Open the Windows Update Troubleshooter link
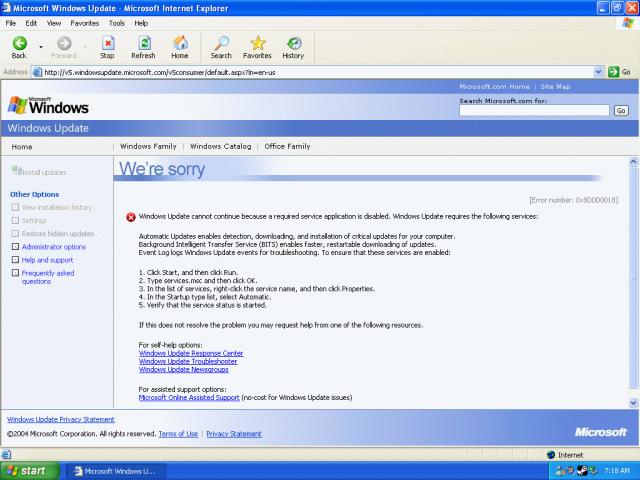 coord(188,361)
